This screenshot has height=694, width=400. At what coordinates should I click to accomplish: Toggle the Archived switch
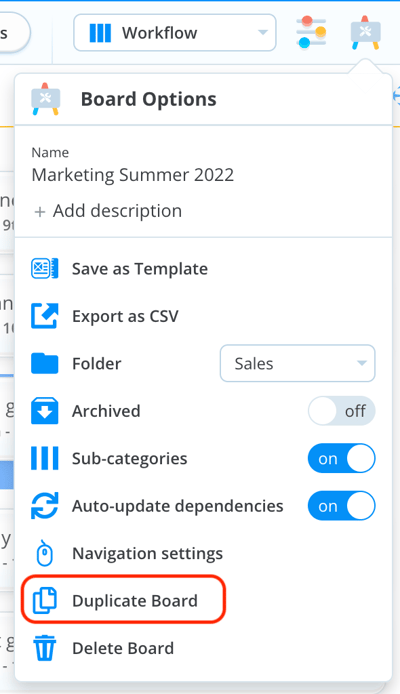(x=342, y=411)
